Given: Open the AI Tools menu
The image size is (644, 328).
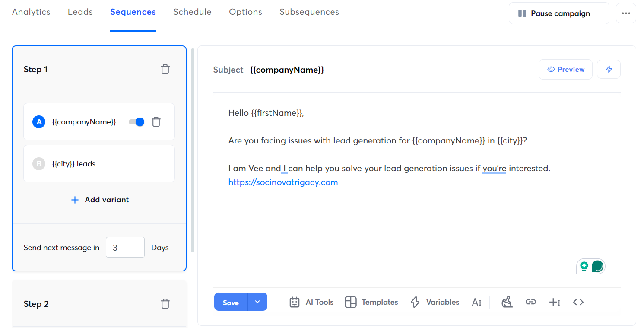Looking at the screenshot, I should (311, 302).
